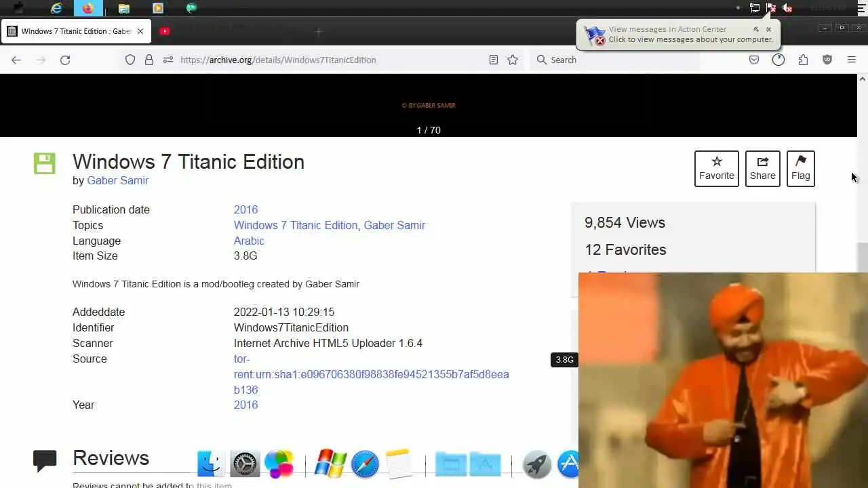Viewport: 868px width, 488px height.
Task: Open the Notes app in dock
Action: pos(399,464)
